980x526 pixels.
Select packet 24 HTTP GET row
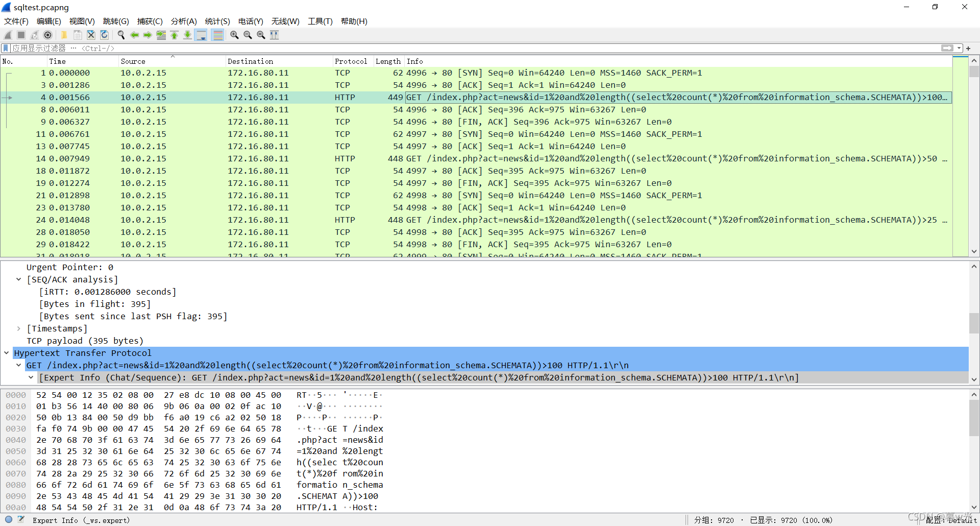click(476, 220)
